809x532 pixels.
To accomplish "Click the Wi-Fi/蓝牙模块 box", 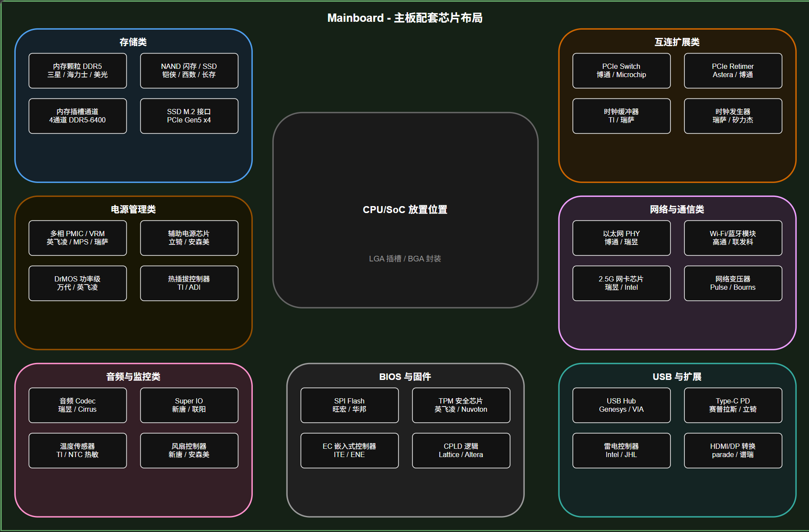I will point(733,238).
